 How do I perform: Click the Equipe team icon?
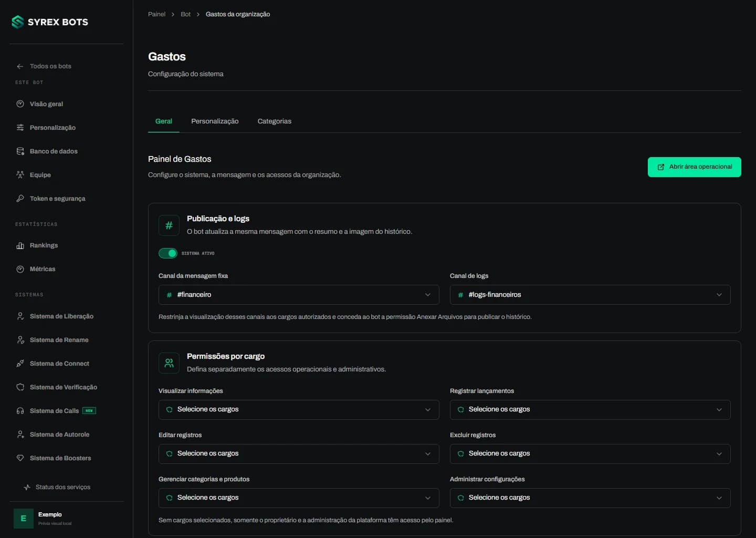pos(20,175)
